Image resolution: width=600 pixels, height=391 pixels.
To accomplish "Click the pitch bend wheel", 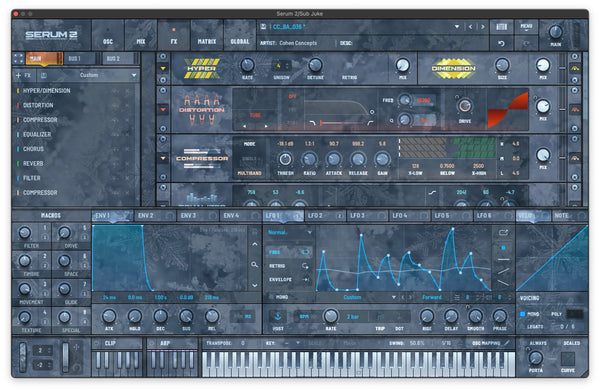I will coord(23,357).
